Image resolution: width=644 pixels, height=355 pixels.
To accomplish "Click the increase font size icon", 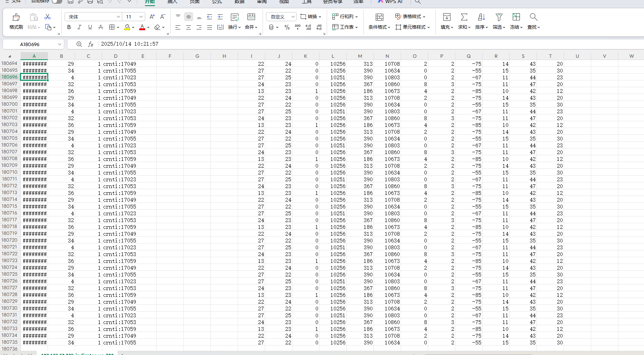I will click(x=152, y=17).
